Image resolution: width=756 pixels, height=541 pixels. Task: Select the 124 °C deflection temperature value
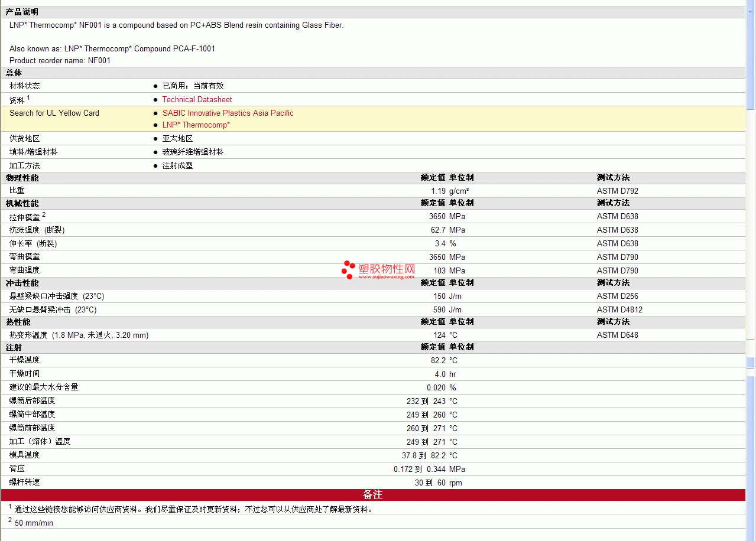(x=439, y=335)
